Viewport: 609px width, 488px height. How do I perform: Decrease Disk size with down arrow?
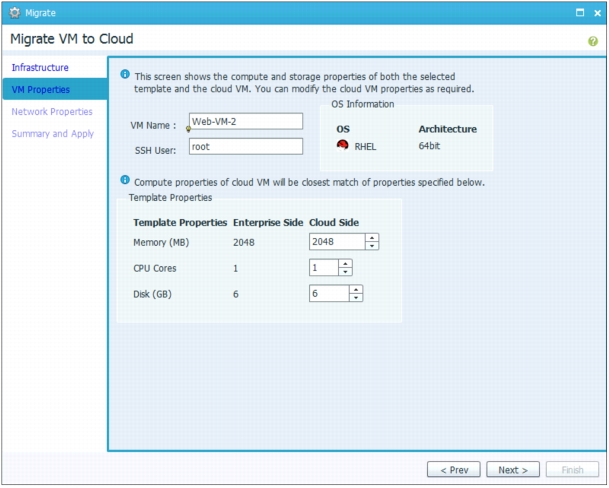[356, 298]
